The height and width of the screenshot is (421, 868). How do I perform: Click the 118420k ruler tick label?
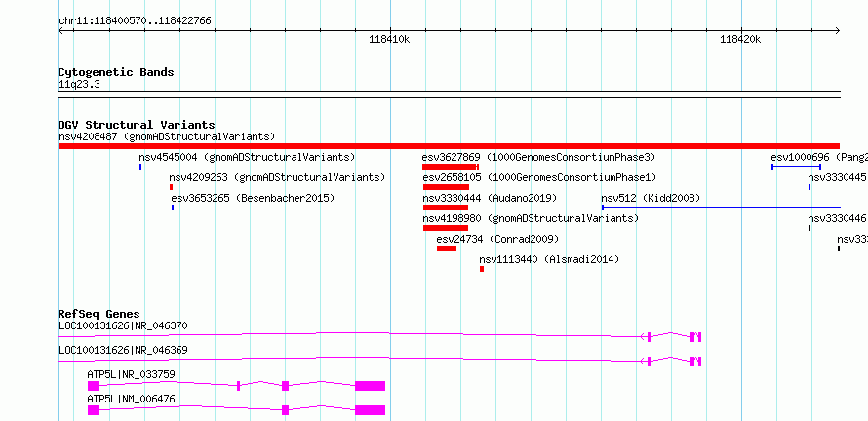740,40
